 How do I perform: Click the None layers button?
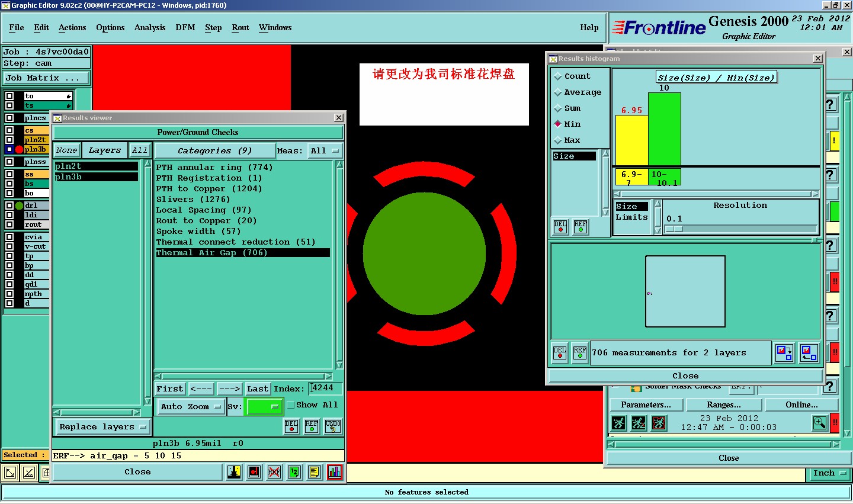[x=67, y=150]
